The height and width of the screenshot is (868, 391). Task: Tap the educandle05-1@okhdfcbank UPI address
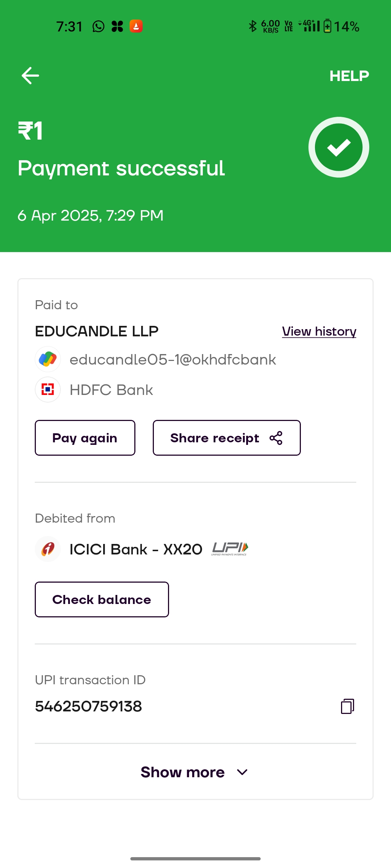[173, 359]
